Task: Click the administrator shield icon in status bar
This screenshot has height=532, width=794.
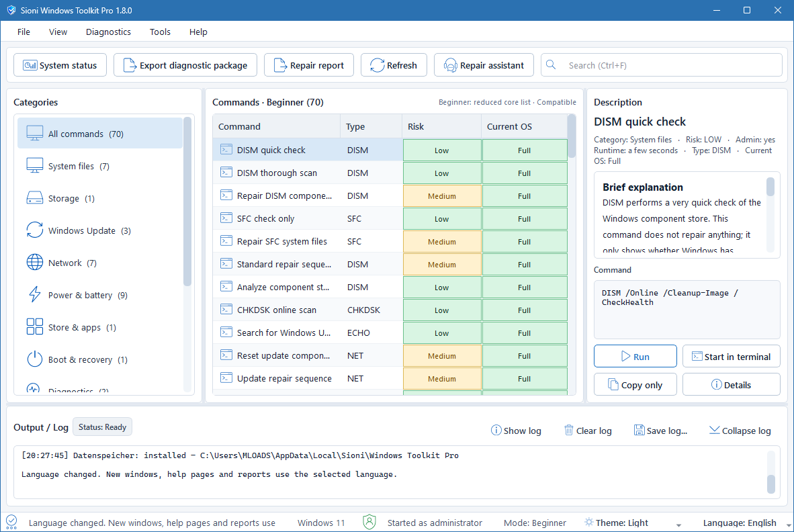Action: pyautogui.click(x=369, y=522)
